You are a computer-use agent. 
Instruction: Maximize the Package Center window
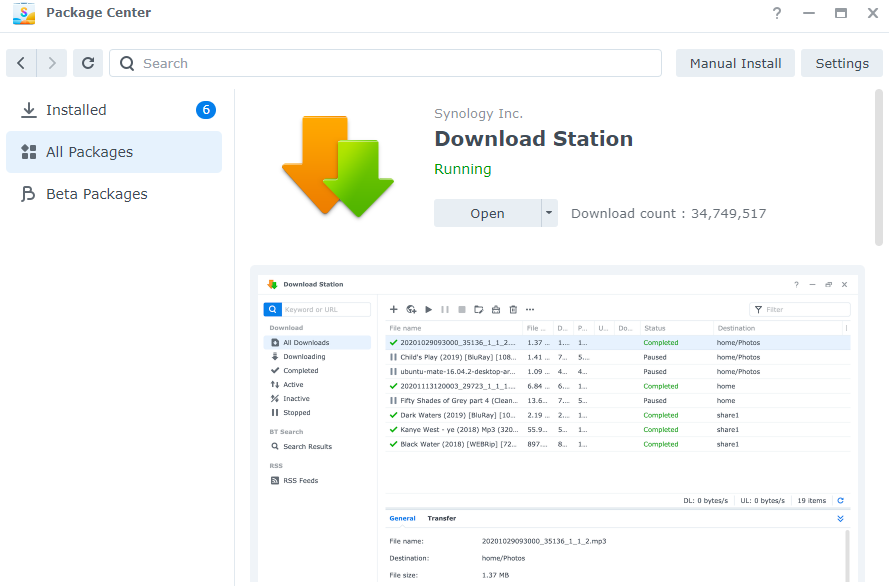[x=841, y=13]
